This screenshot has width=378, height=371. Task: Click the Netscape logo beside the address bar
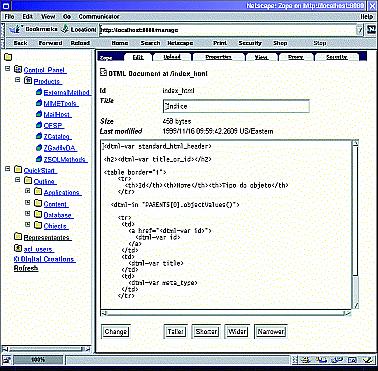click(x=371, y=30)
